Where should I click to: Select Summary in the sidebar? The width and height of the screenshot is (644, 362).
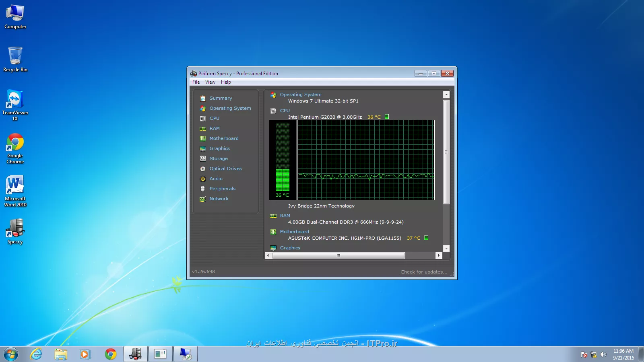[221, 98]
